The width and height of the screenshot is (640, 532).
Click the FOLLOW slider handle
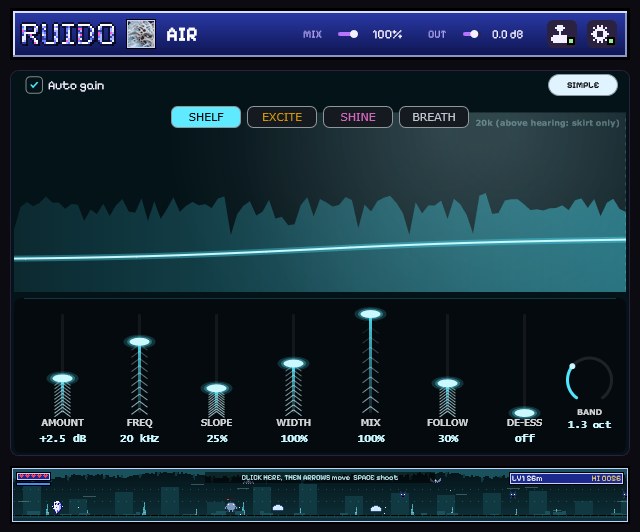pyautogui.click(x=447, y=383)
